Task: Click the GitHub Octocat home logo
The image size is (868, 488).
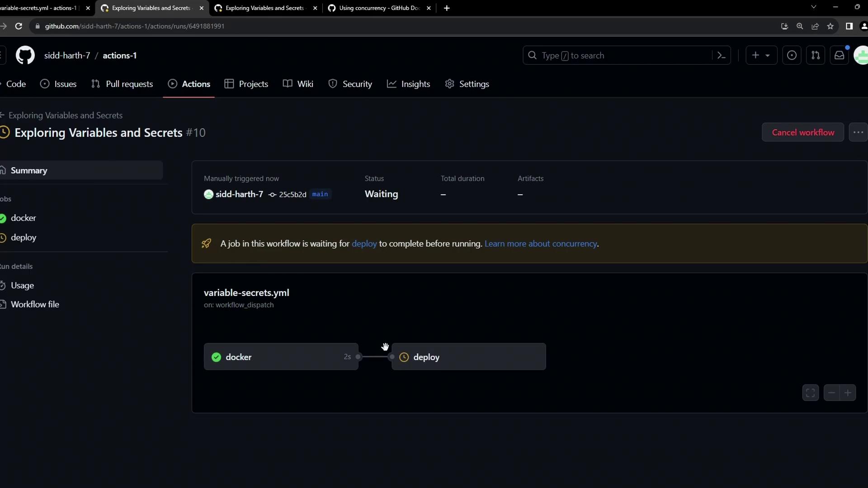Action: coord(25,56)
